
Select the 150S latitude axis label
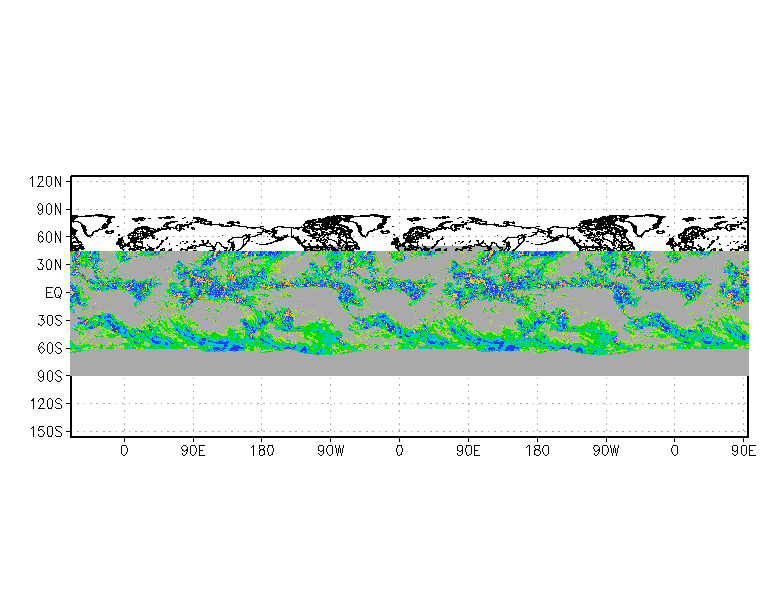coord(46,431)
